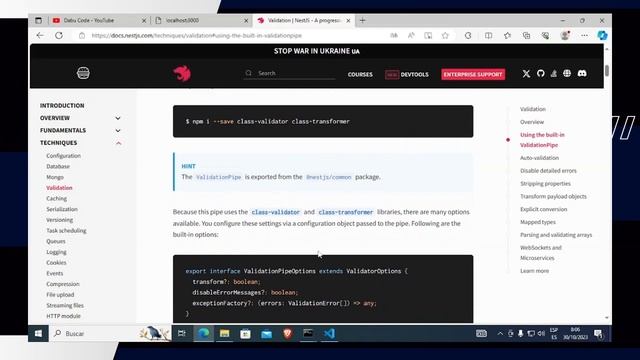Expand the Fundamentals section chevron
Image resolution: width=640 pixels, height=360 pixels.
118,131
